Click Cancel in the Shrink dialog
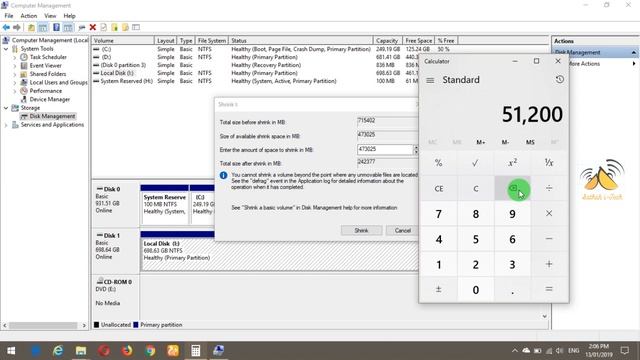The height and width of the screenshot is (360, 640). tap(402, 231)
